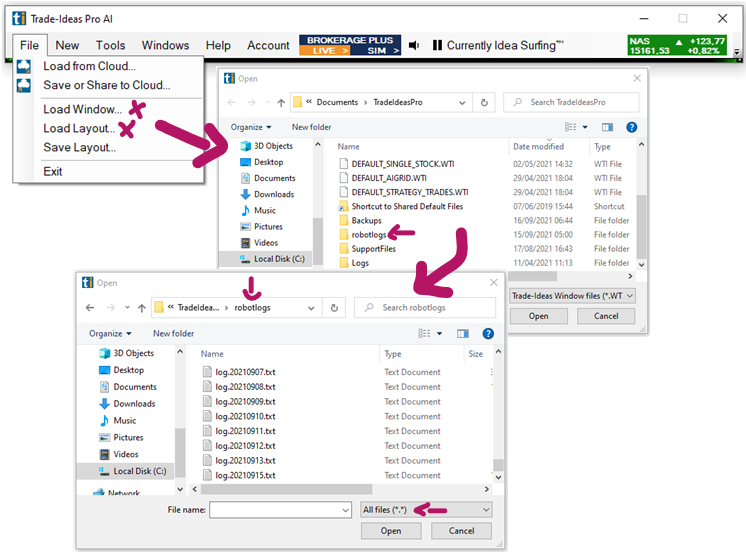This screenshot has width=746, height=557.
Task: Refresh the robotlogs folder listing
Action: click(x=333, y=308)
